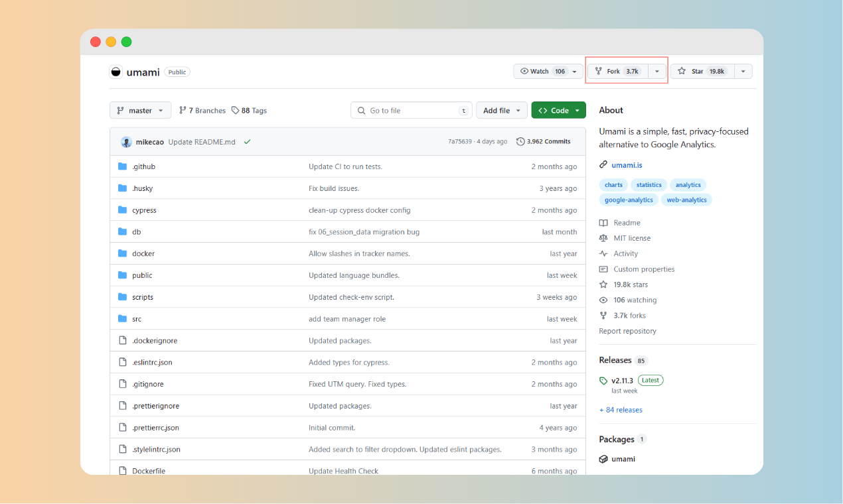This screenshot has height=504, width=843.
Task: Open the .github folder icon
Action: pos(122,166)
